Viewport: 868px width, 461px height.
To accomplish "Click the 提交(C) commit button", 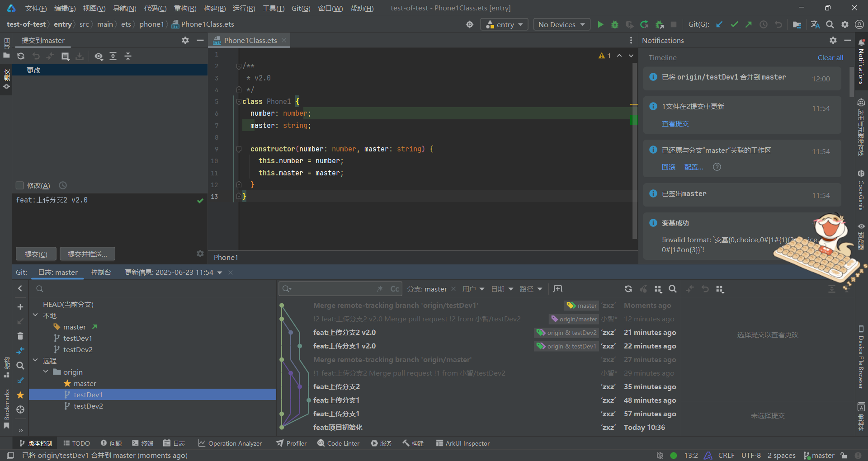I will pyautogui.click(x=36, y=254).
